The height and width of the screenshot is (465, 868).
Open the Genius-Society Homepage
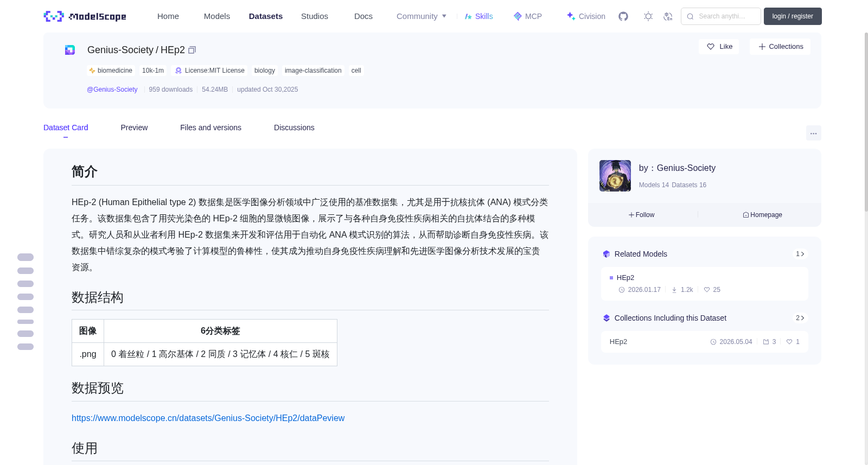click(762, 215)
